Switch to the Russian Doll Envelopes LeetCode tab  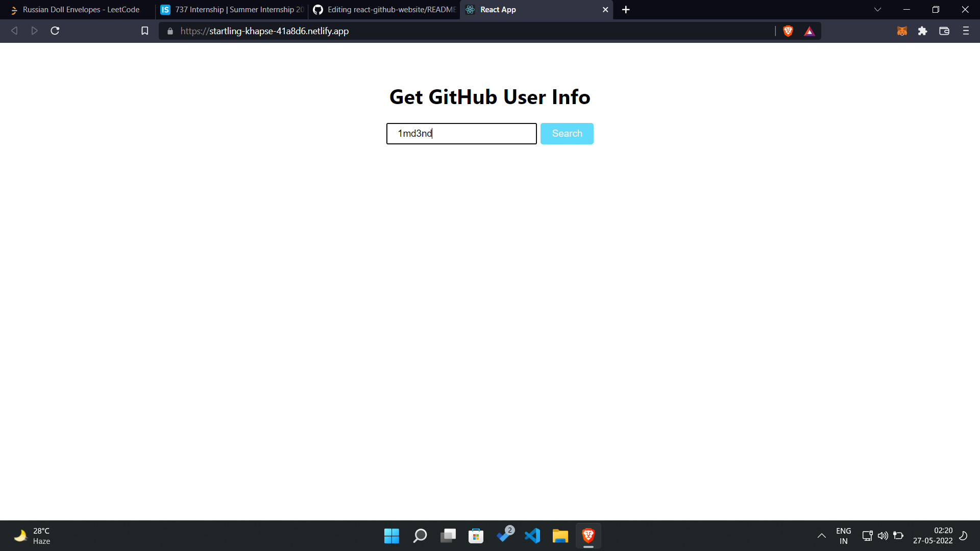(x=77, y=9)
